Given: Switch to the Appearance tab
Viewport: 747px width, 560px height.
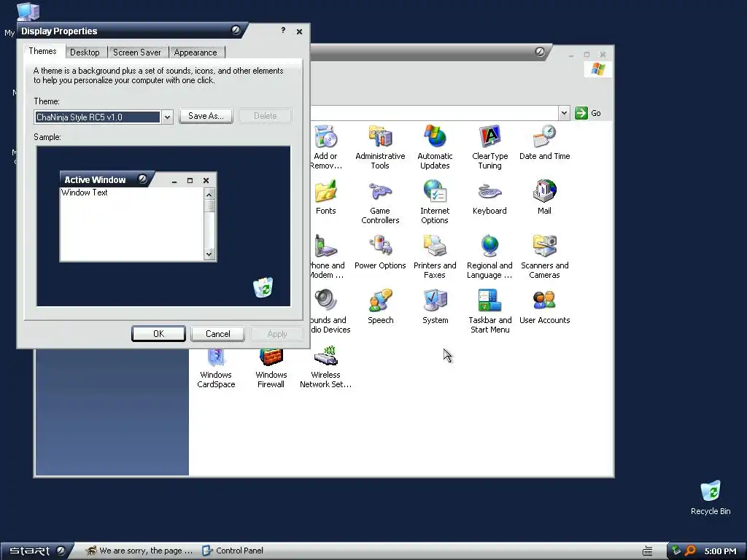Looking at the screenshot, I should point(196,52).
